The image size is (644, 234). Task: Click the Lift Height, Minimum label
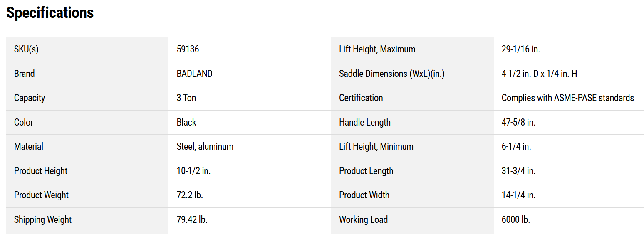click(376, 146)
